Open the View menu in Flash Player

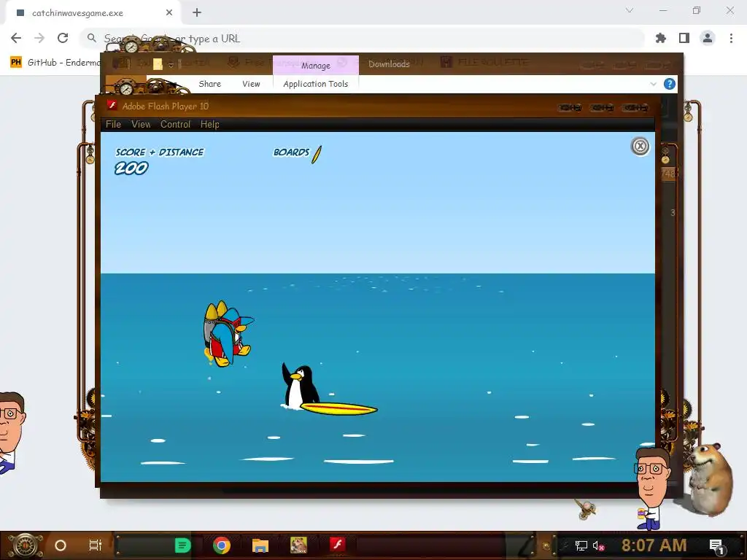(x=141, y=124)
